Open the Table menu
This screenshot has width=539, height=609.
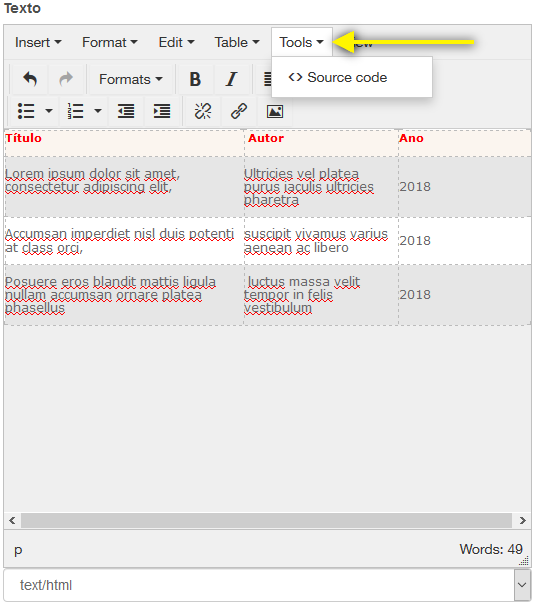[x=237, y=42]
